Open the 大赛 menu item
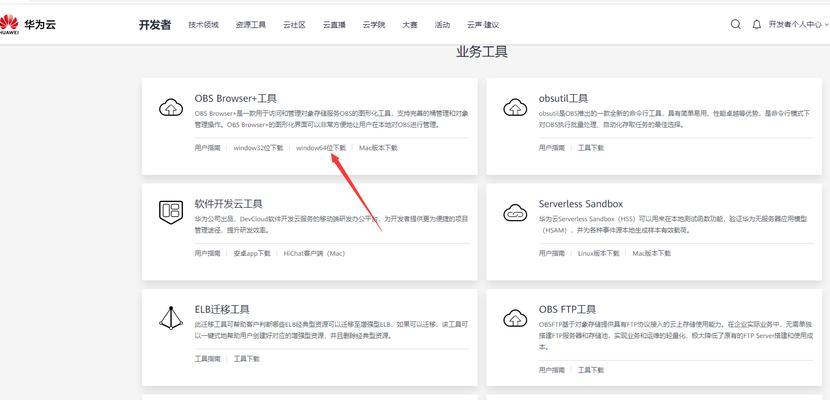 pos(410,25)
